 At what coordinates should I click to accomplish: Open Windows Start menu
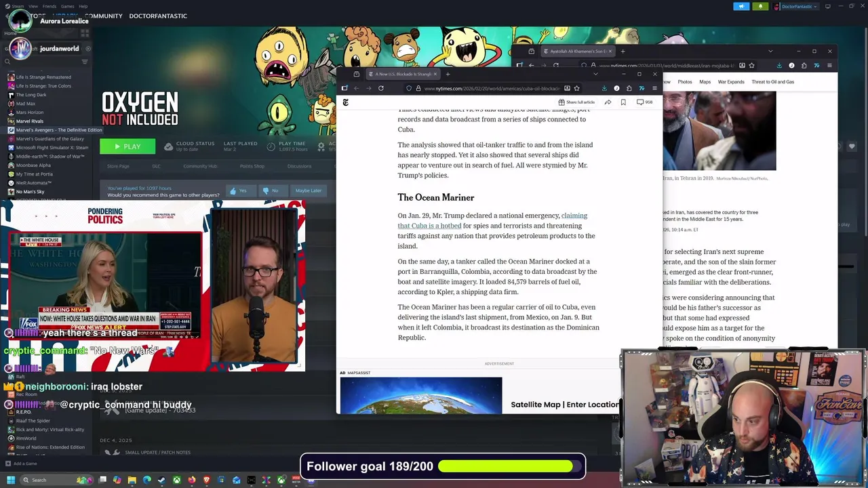(x=11, y=480)
